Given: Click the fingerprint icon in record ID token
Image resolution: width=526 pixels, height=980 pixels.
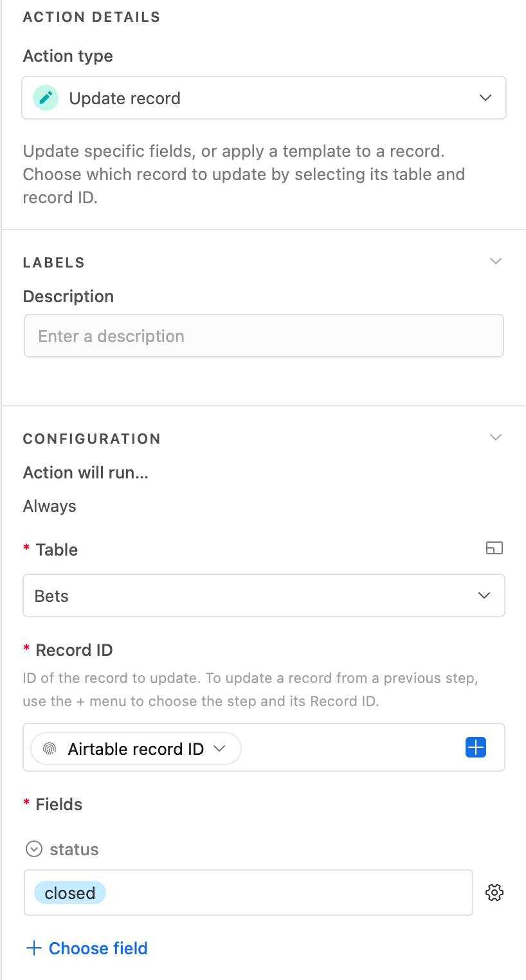Looking at the screenshot, I should 50,749.
